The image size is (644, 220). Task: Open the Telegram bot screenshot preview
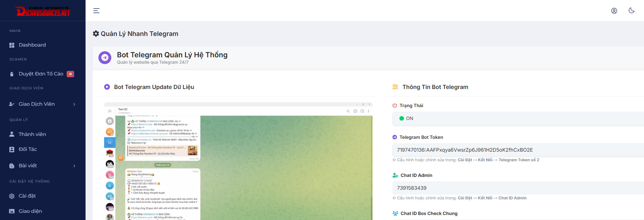click(x=238, y=161)
